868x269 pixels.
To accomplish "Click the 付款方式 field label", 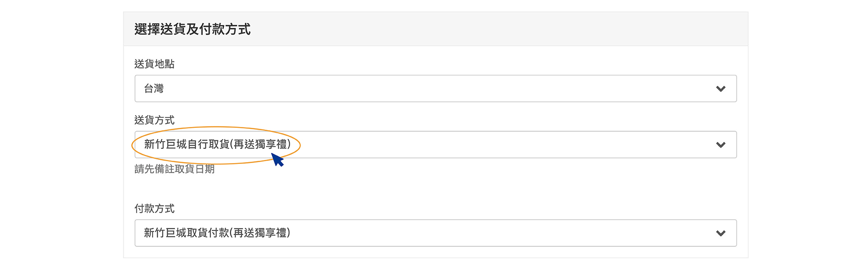I will click(154, 209).
